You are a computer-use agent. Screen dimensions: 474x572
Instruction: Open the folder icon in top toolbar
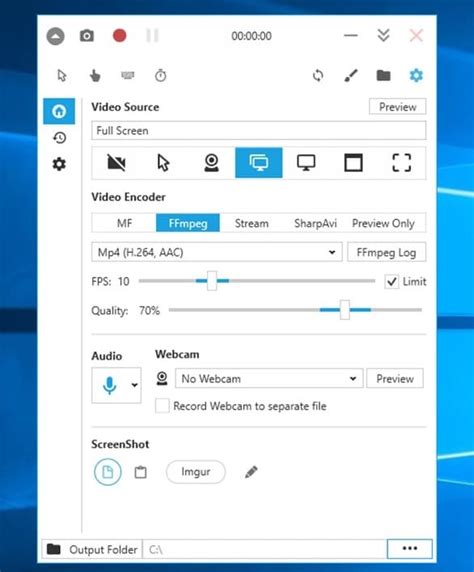coord(383,76)
